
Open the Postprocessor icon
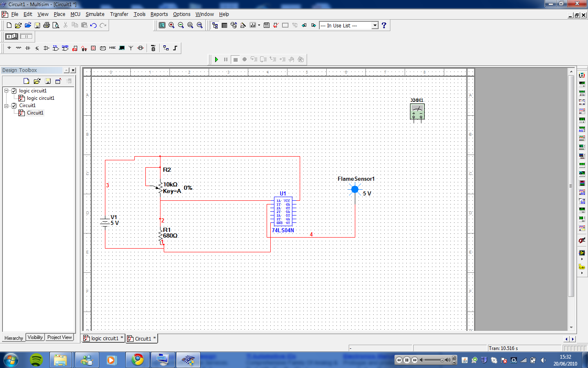pyautogui.click(x=267, y=25)
